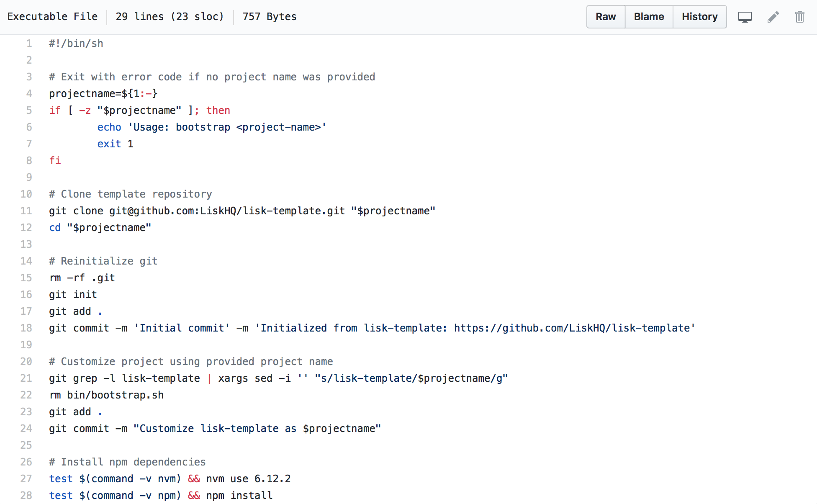Click 'projectname=${1:-}' assignment line
817x504 pixels.
click(x=103, y=94)
